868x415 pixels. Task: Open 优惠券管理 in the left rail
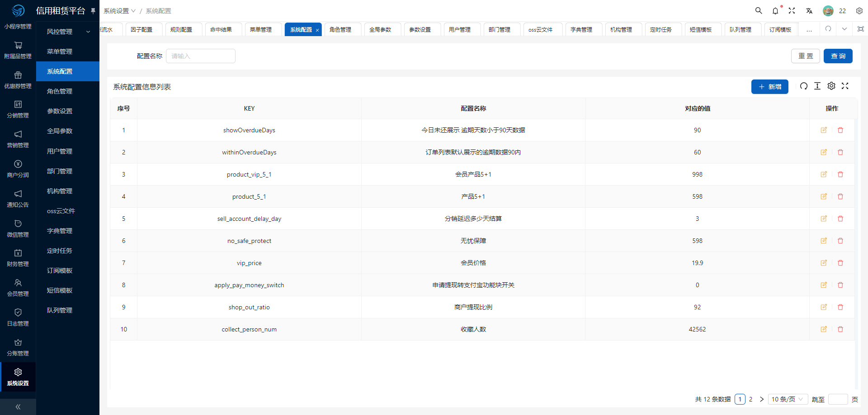(x=18, y=80)
